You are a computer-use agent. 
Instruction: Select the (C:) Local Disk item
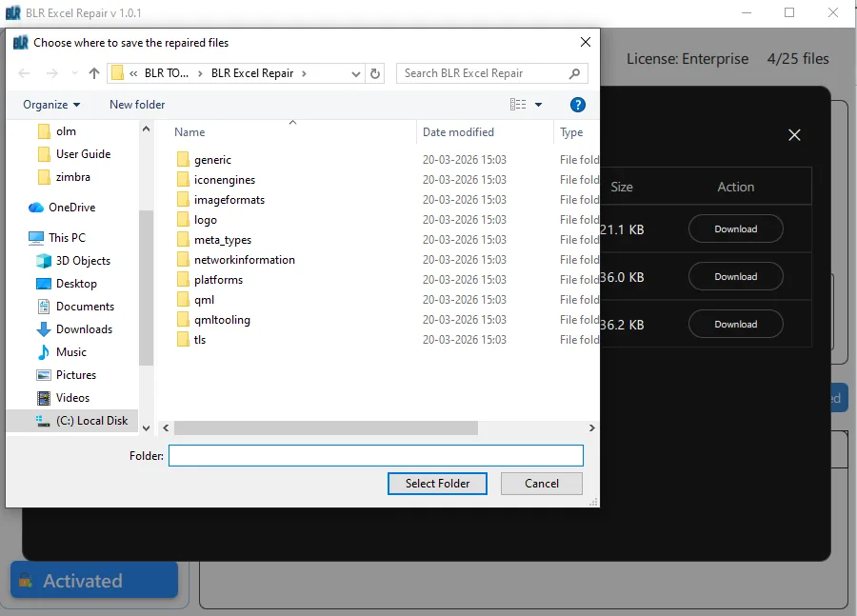[x=91, y=421]
